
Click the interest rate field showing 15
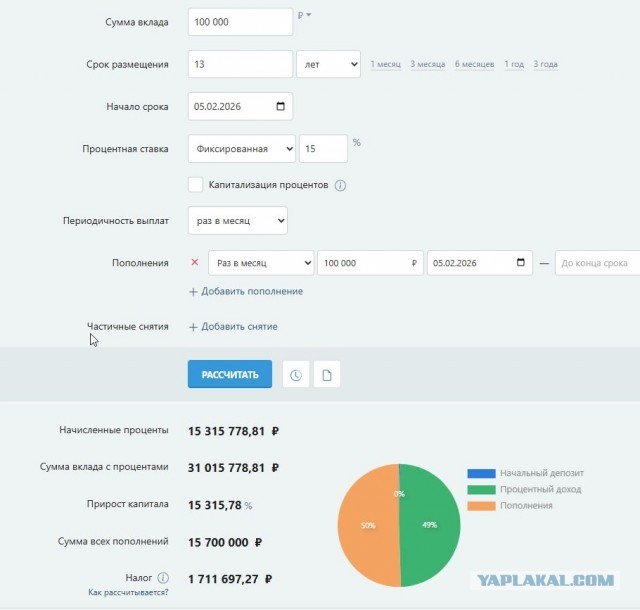[x=323, y=149]
